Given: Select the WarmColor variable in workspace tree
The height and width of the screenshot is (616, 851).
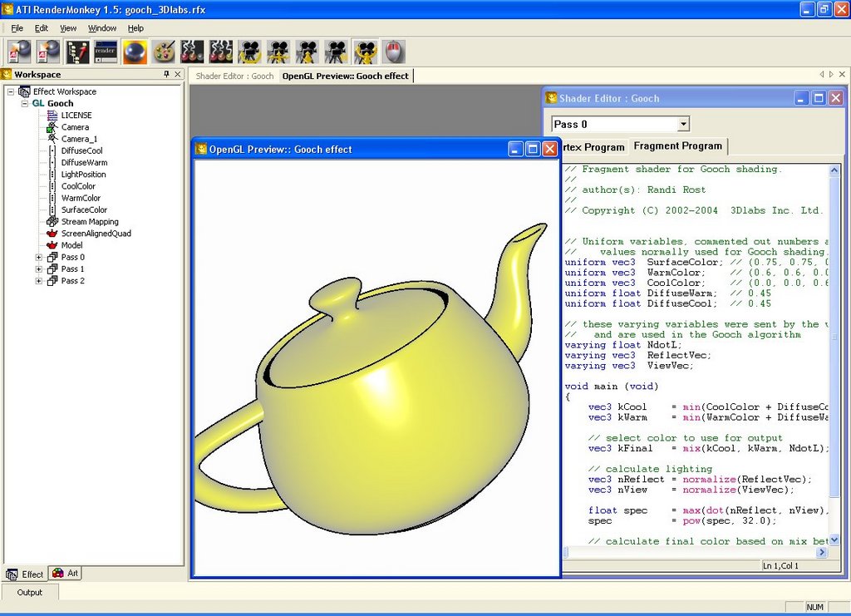Looking at the screenshot, I should (81, 198).
